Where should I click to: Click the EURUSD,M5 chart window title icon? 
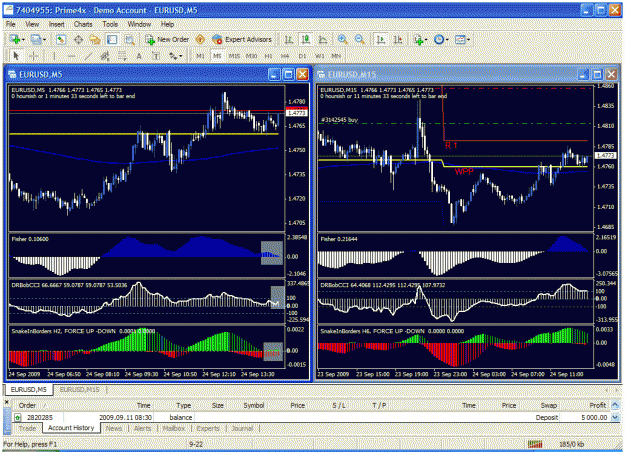point(12,74)
